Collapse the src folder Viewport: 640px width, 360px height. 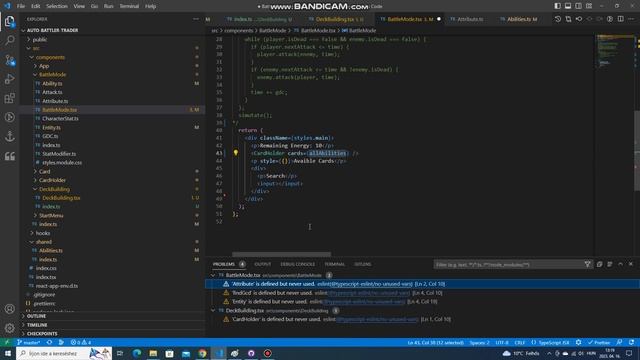click(36, 49)
